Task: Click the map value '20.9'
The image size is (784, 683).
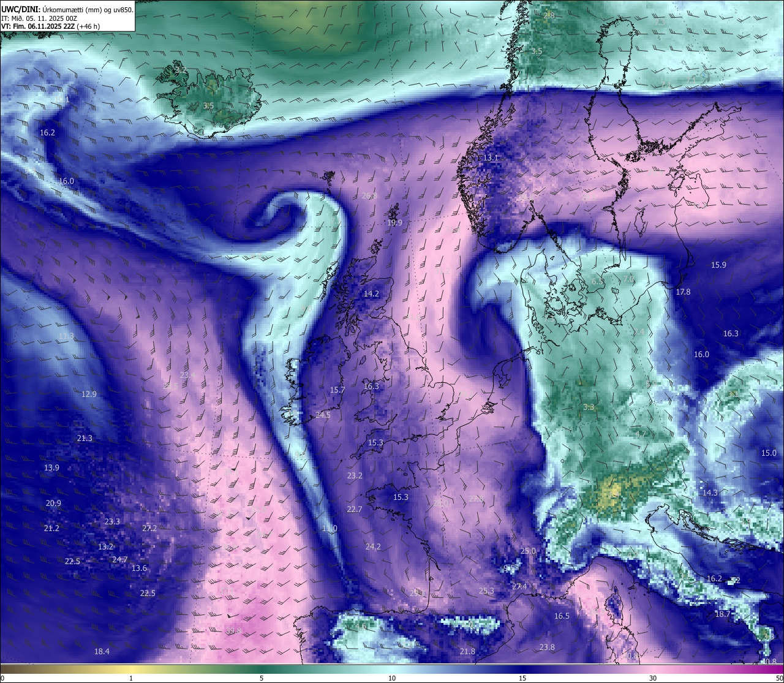Action: (53, 504)
